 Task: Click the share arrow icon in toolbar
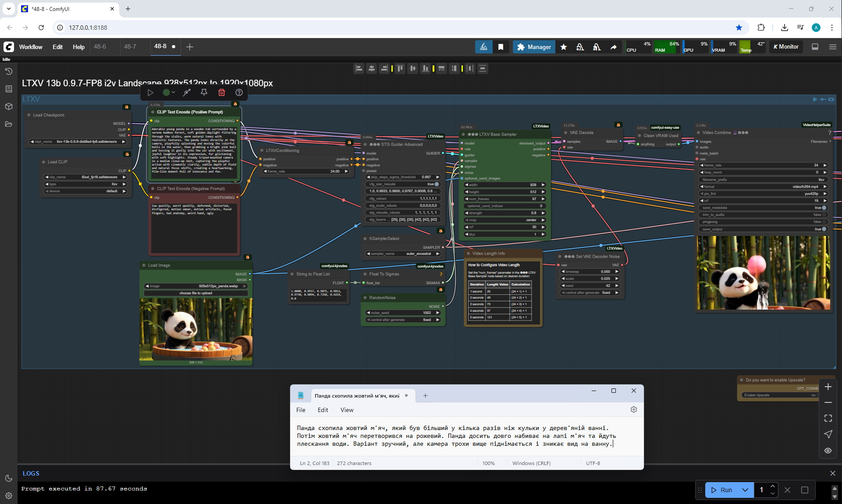coord(613,47)
